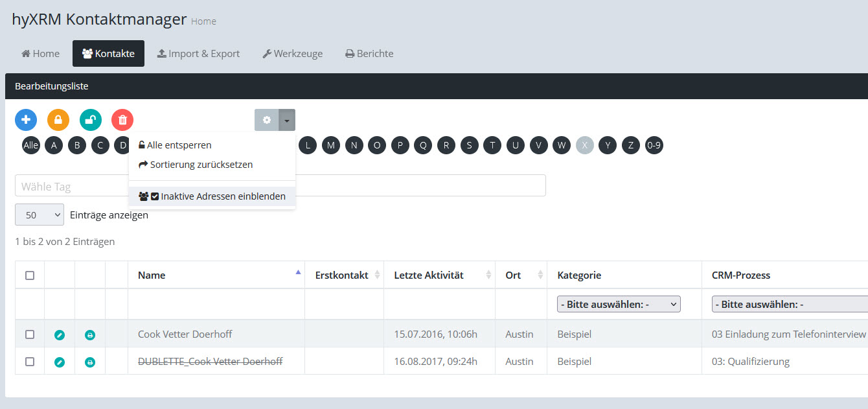Edit the Cook Vetter Doerhoff contact
Screen dimensions: 868x409
pos(60,334)
